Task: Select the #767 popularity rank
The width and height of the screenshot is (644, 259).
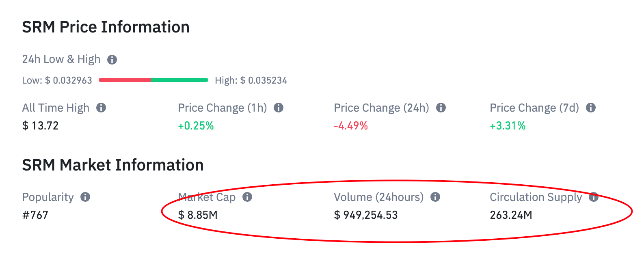Action: (x=35, y=215)
